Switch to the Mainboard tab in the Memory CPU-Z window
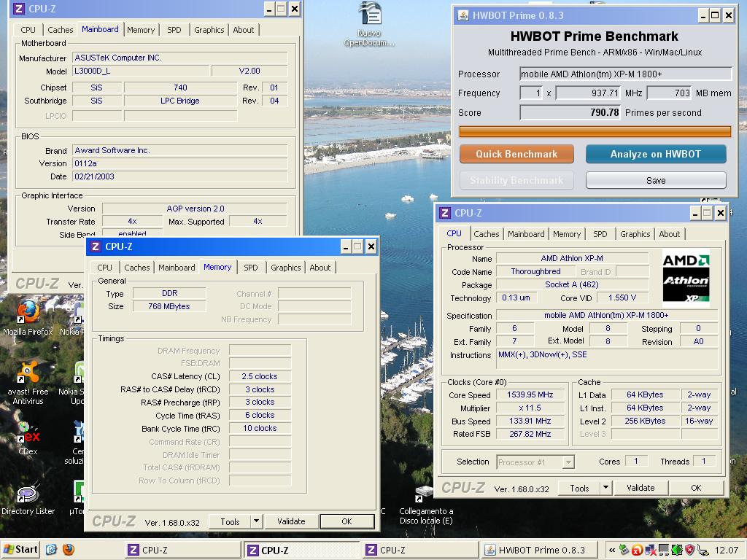747x560 pixels. point(177,268)
